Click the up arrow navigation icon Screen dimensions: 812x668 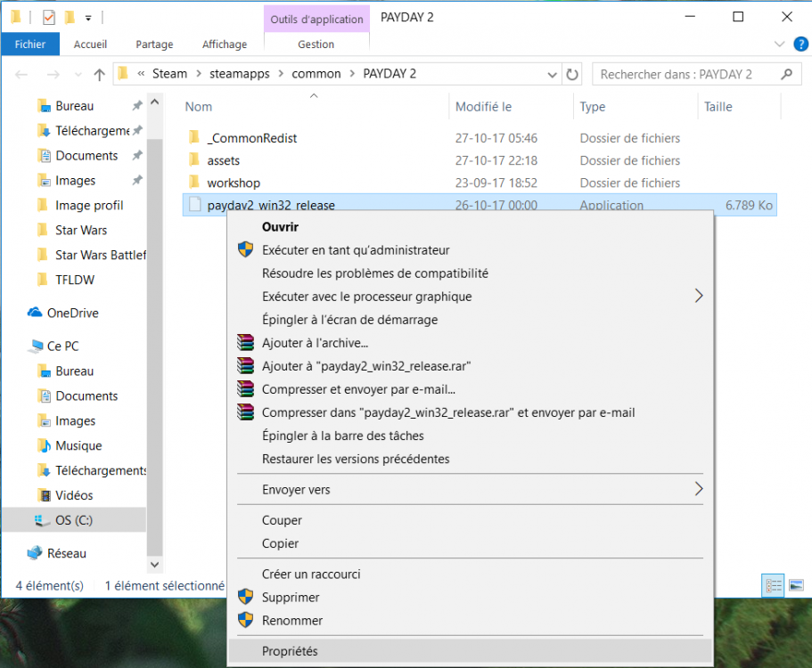point(100,75)
